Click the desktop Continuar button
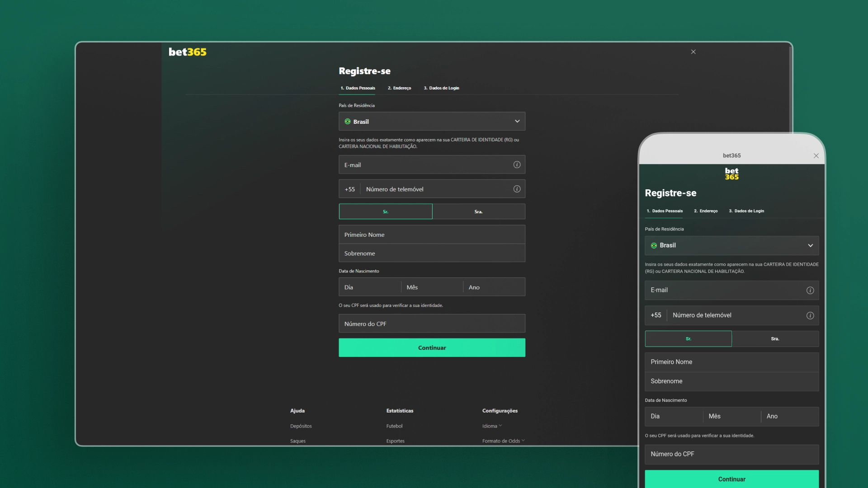 [x=432, y=348]
